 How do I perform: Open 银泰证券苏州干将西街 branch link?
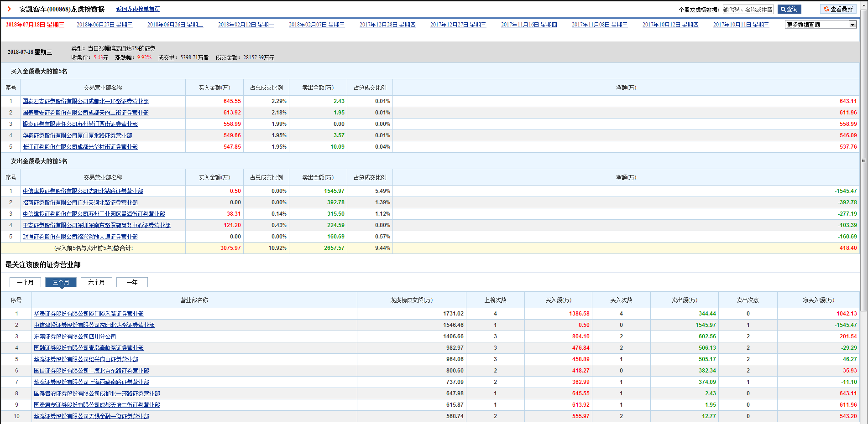(80, 124)
